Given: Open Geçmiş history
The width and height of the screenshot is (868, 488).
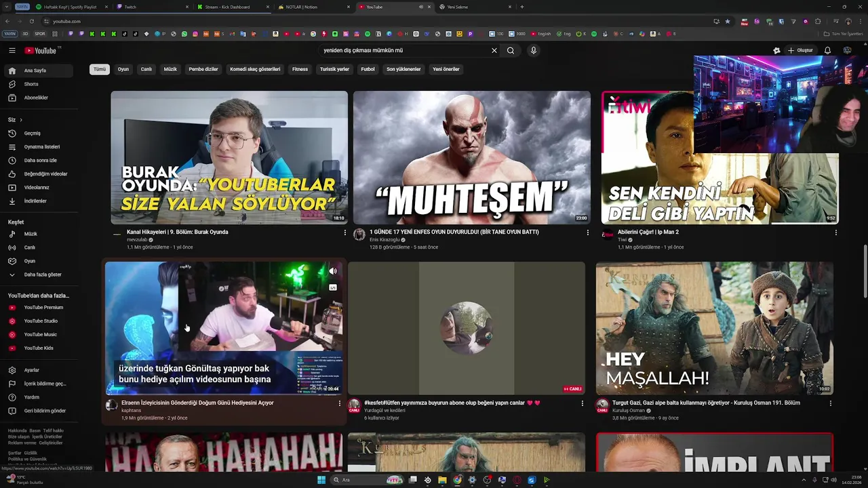Looking at the screenshot, I should [x=39, y=133].
